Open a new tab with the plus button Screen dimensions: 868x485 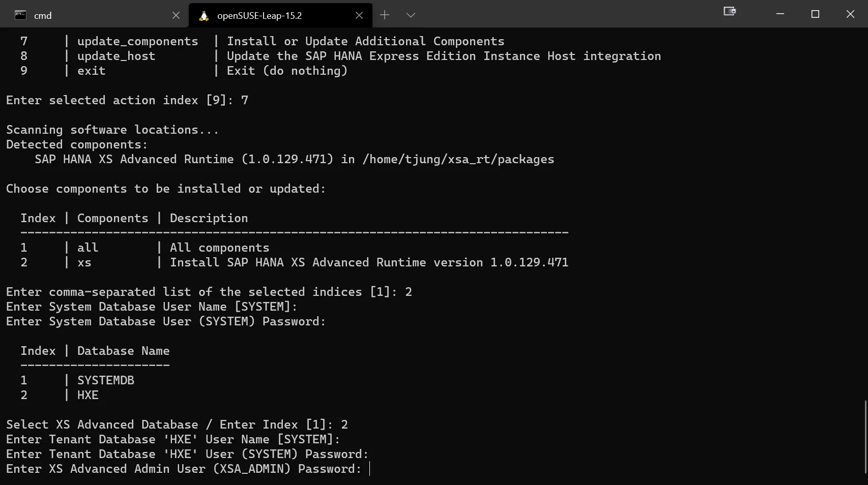tap(385, 15)
